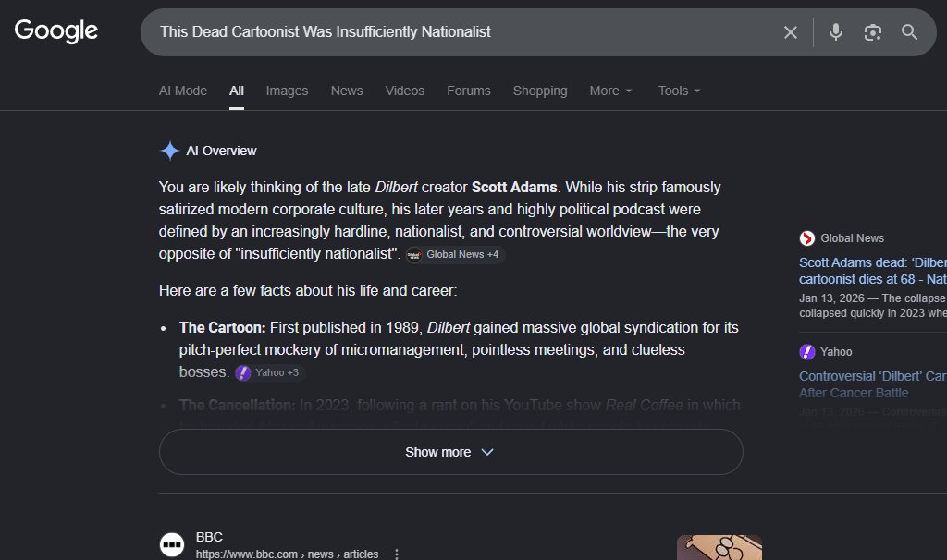
Task: Clear the search box with X
Action: coord(790,32)
